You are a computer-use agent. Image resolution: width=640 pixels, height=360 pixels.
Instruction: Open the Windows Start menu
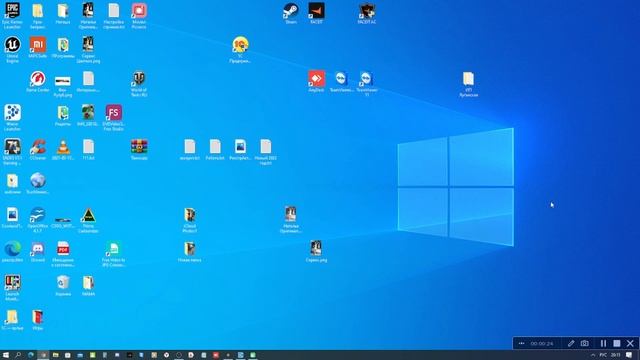pos(6,355)
